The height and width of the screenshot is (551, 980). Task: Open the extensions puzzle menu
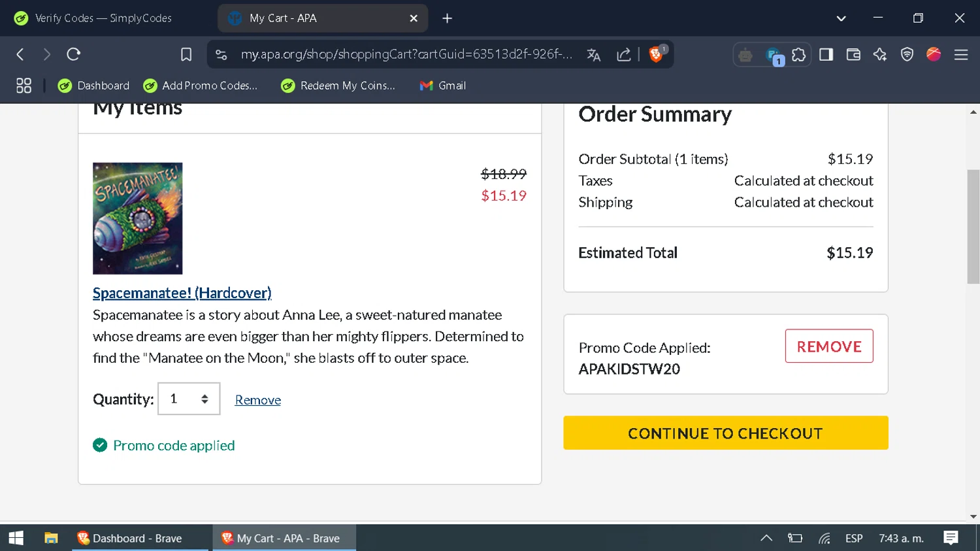[x=798, y=55]
